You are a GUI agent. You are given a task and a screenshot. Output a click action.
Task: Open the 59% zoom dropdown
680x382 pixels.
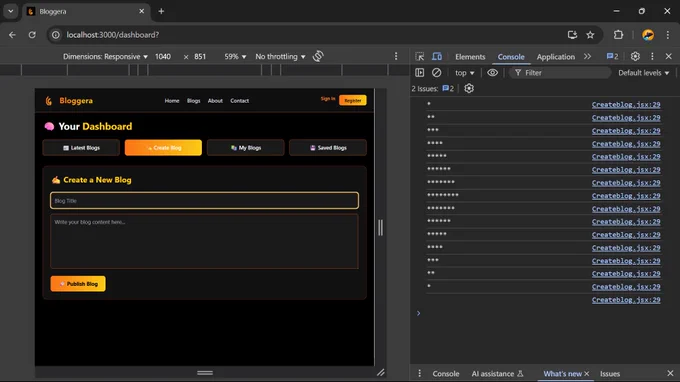pos(235,56)
